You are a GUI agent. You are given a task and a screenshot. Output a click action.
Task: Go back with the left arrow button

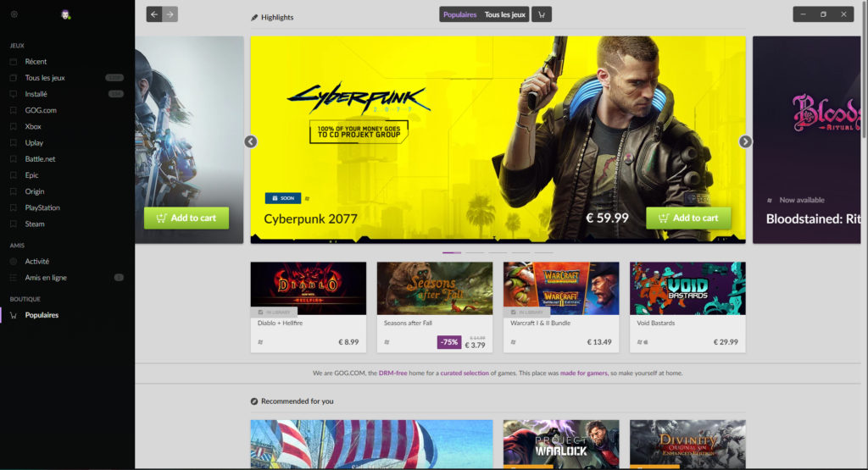[x=154, y=14]
